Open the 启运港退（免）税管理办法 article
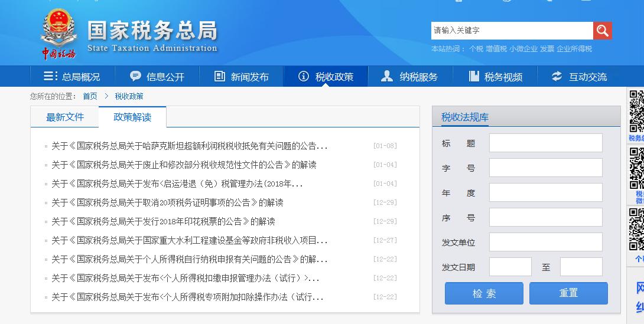Viewport: 644px width, 324px height. coord(177,184)
